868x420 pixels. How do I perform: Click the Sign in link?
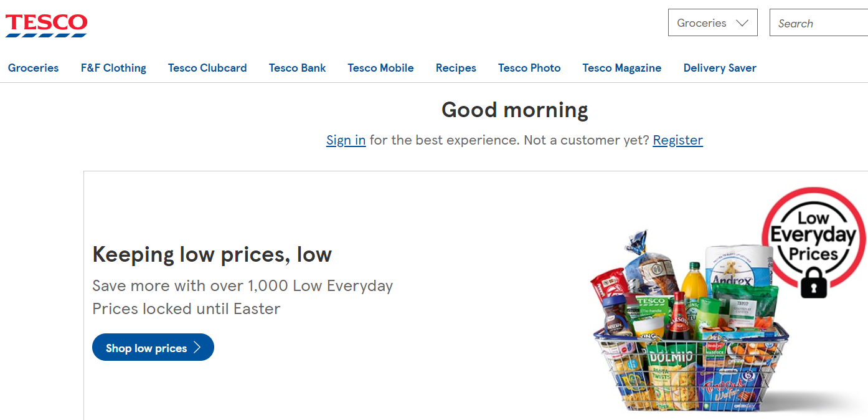346,140
